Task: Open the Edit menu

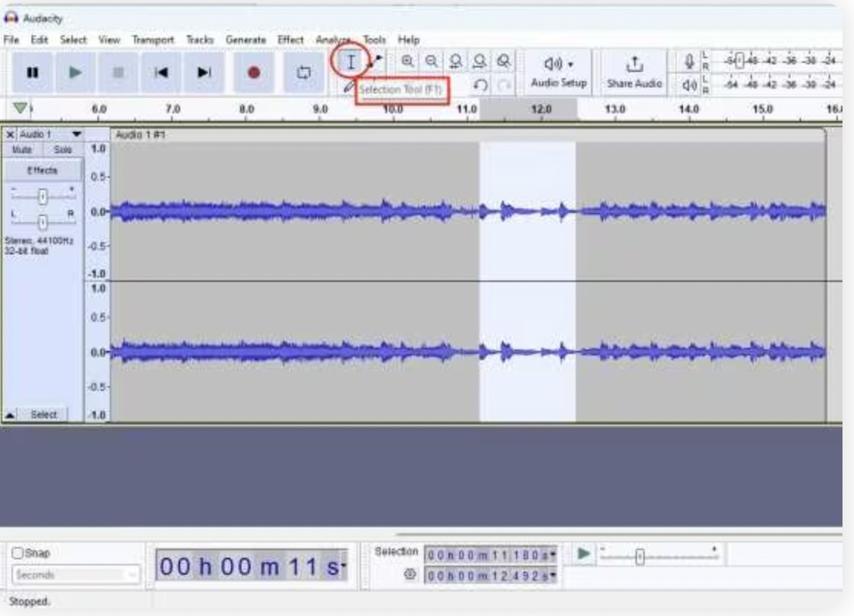Action: tap(39, 40)
